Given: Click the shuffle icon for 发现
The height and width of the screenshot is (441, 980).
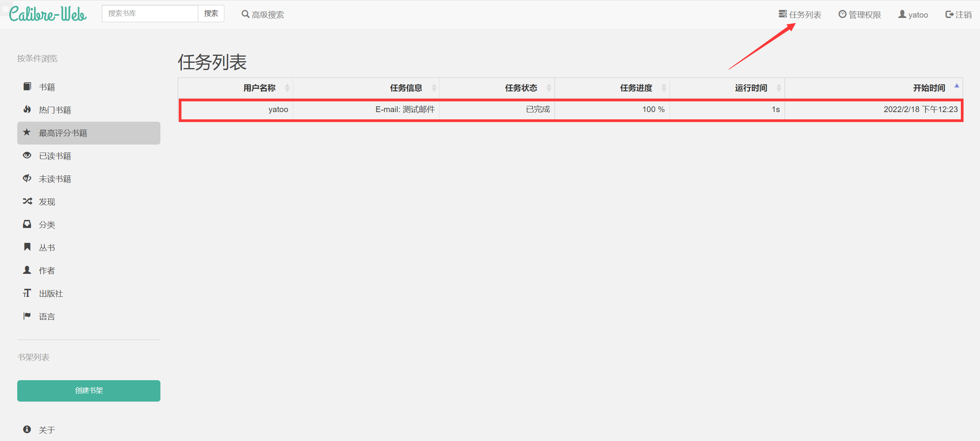Looking at the screenshot, I should click(27, 202).
